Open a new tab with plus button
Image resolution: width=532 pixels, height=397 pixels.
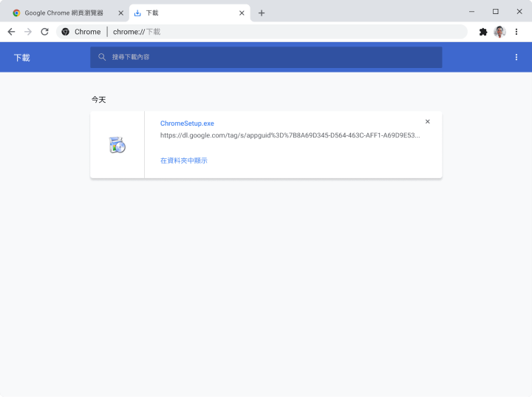[x=262, y=13]
